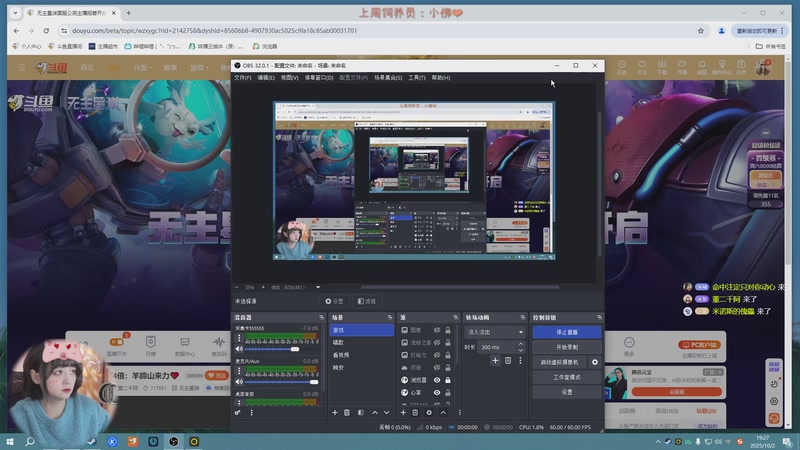Image resolution: width=800 pixels, height=450 pixels.
Task: Adjust the 麦克风/Aux volume slider
Action: coord(281,382)
